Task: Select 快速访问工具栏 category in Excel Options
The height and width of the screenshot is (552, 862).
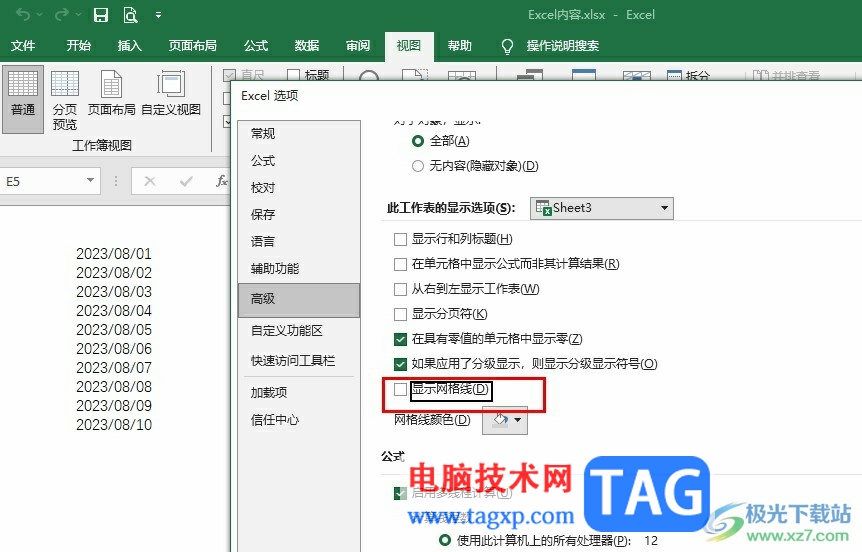Action: (x=299, y=361)
